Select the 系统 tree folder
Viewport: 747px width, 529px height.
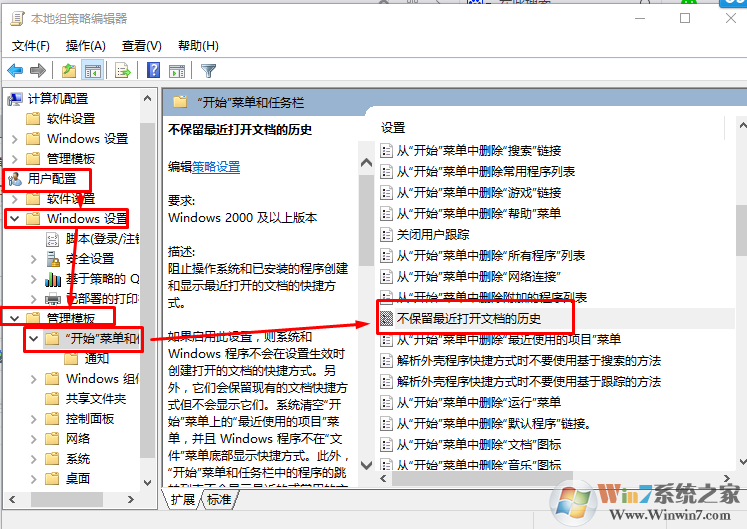click(x=78, y=459)
